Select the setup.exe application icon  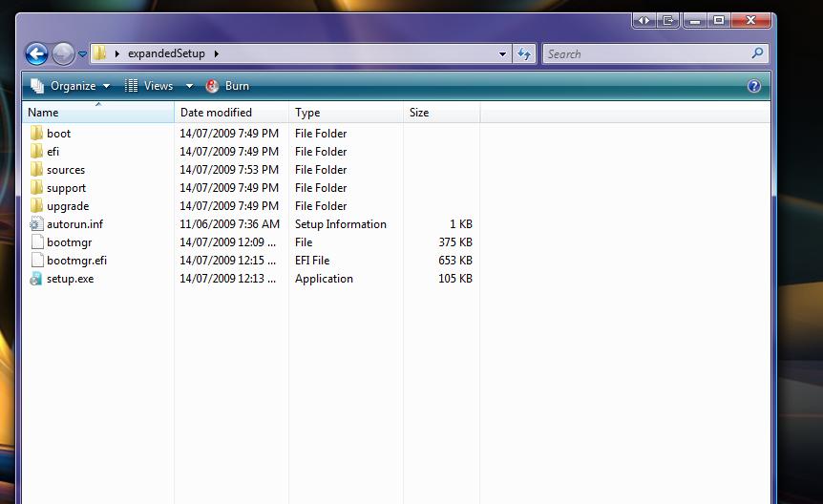(x=36, y=279)
